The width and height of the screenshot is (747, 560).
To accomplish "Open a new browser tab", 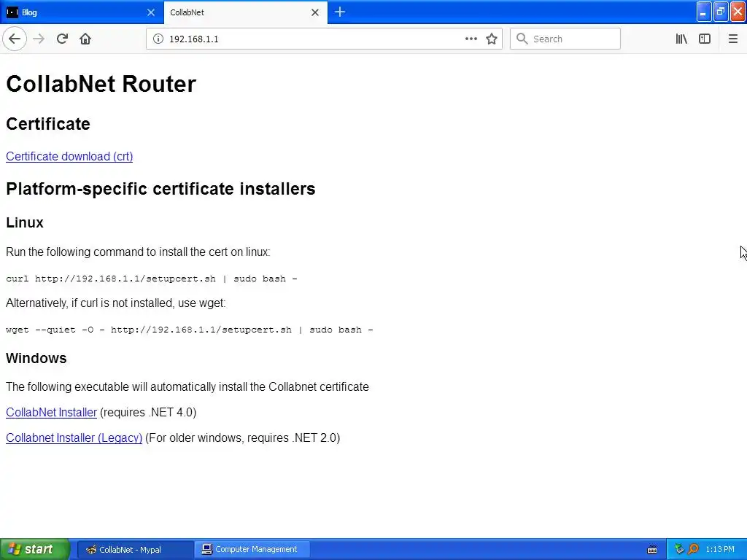I will pos(340,12).
